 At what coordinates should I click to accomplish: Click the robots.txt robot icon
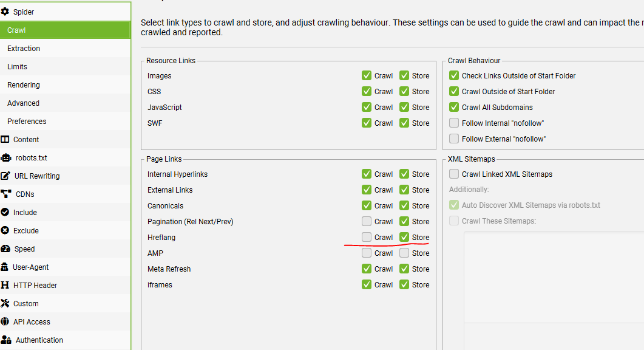(x=6, y=157)
